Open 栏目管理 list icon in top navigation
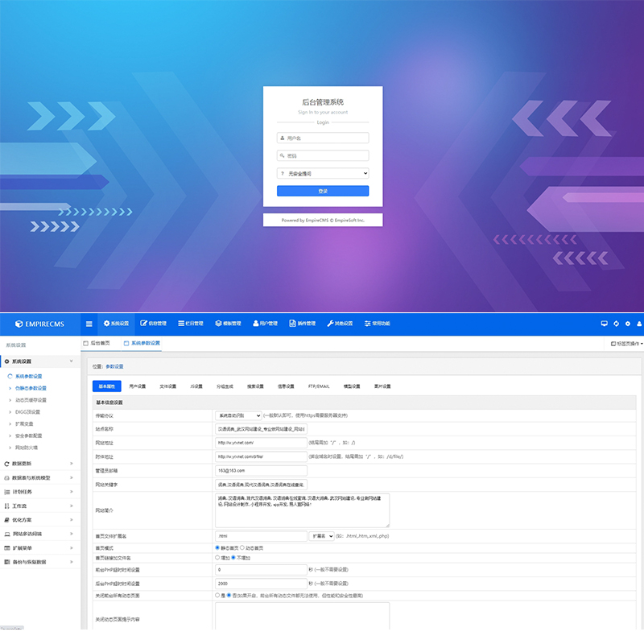The image size is (644, 644). (x=181, y=324)
